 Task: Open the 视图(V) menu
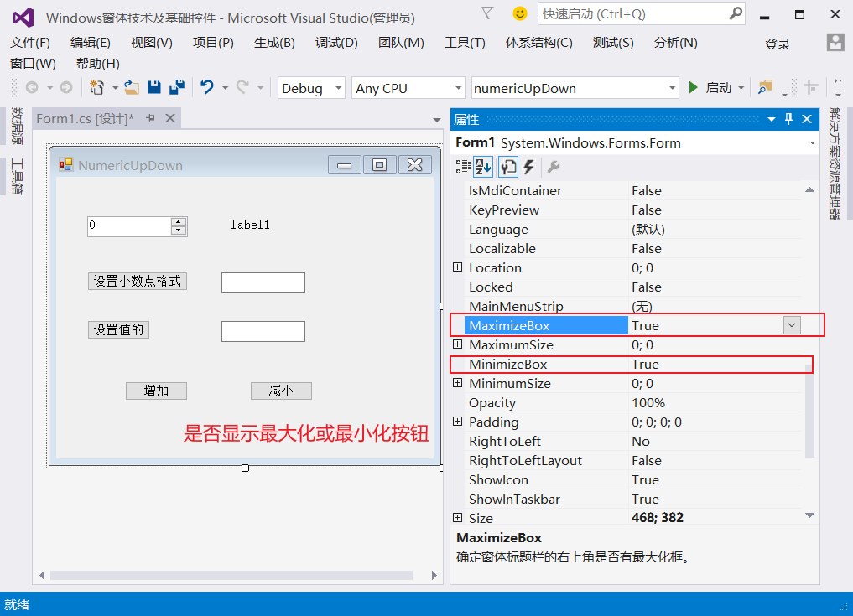point(151,43)
